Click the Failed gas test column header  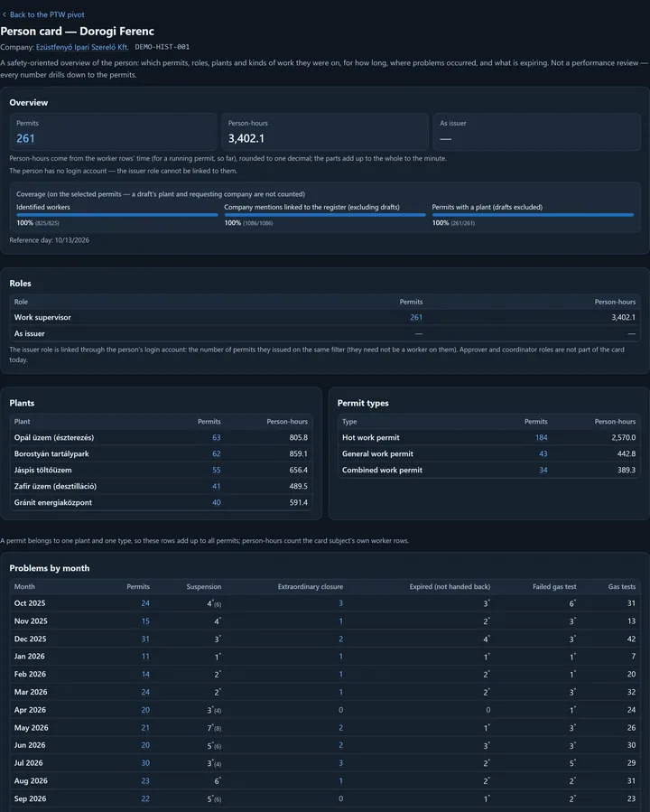[x=554, y=587]
